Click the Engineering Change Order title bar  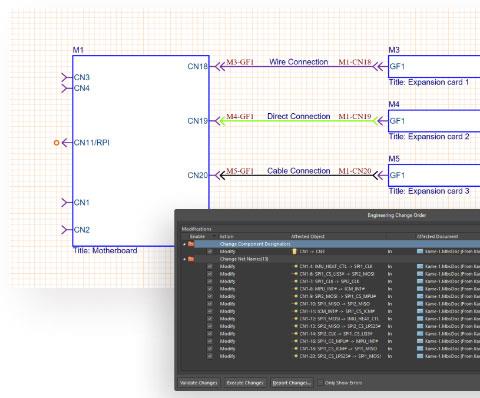pos(327,215)
